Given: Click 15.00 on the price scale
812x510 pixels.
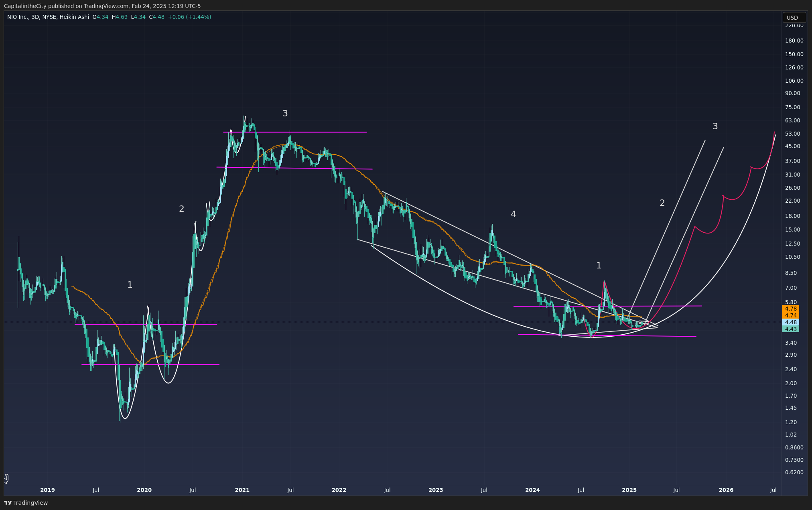Looking at the screenshot, I should coord(792,230).
